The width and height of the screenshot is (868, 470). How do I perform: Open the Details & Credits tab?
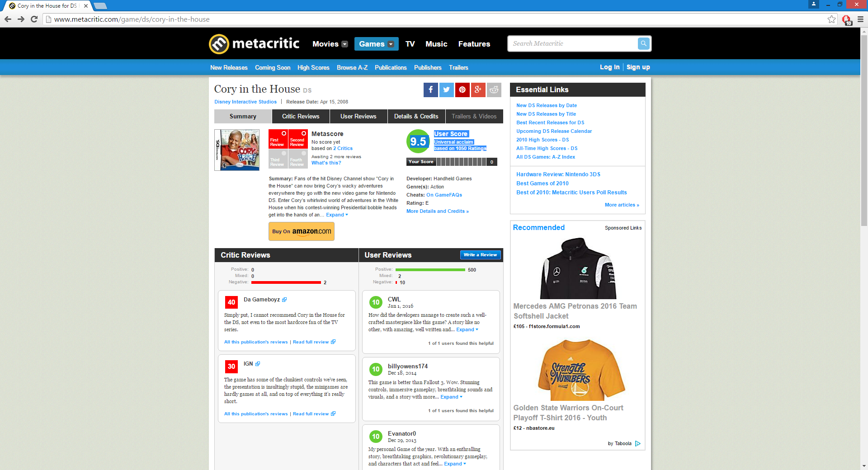(x=416, y=117)
